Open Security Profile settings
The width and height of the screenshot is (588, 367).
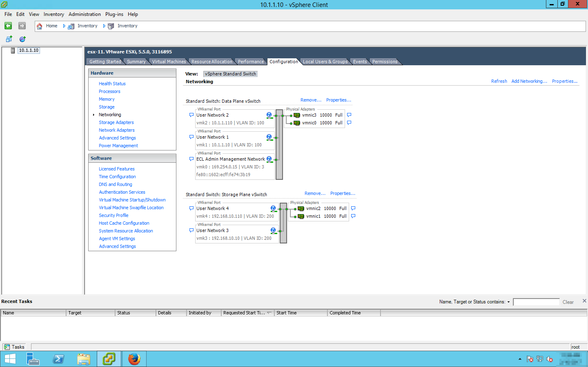[x=114, y=215]
